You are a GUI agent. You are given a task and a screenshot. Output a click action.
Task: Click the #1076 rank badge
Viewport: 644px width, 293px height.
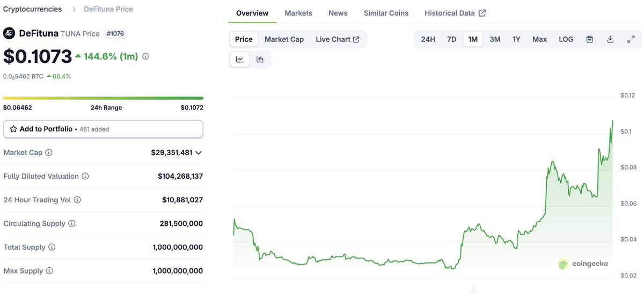[x=115, y=33]
